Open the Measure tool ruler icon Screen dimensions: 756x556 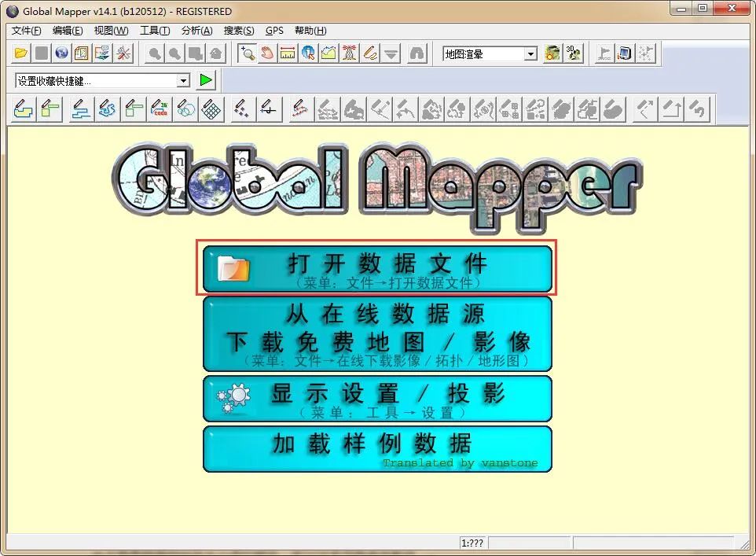288,53
